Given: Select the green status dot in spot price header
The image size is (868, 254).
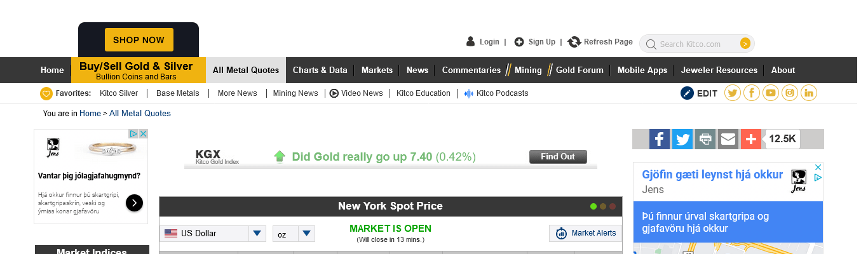Looking at the screenshot, I should [593, 206].
